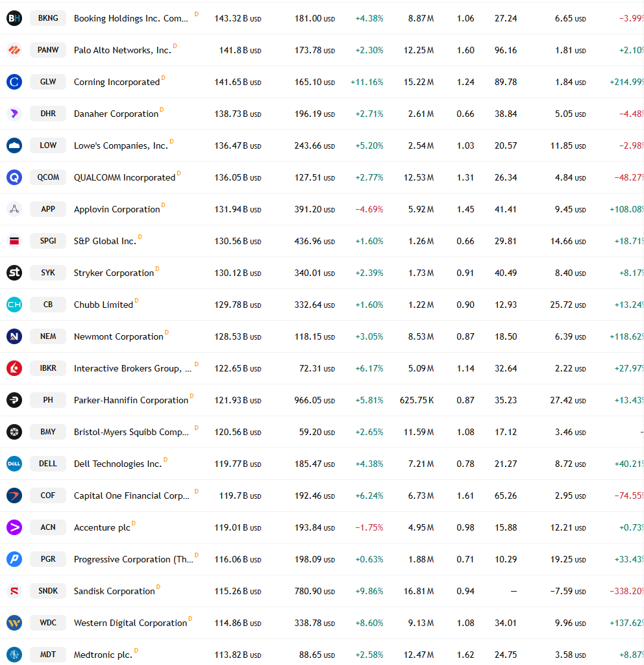Click the Chubb Limited logo icon

point(14,305)
